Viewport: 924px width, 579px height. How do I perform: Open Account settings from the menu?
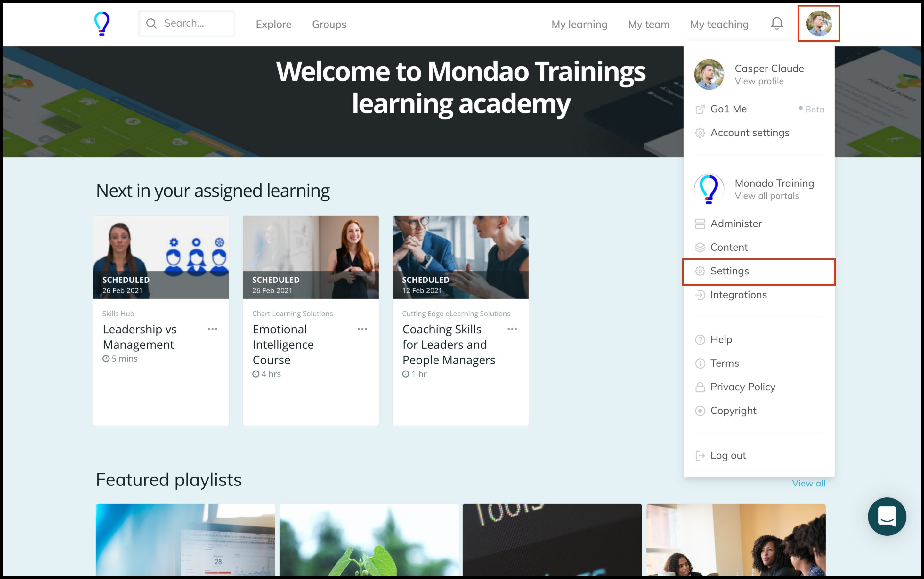(750, 133)
